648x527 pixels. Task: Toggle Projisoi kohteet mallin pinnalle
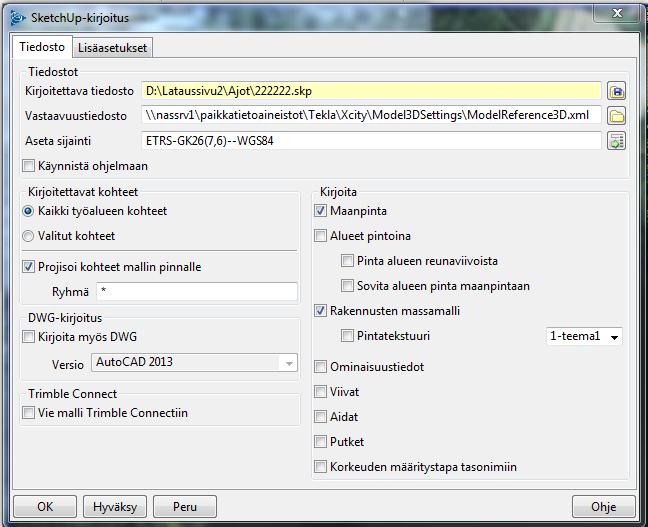click(29, 267)
